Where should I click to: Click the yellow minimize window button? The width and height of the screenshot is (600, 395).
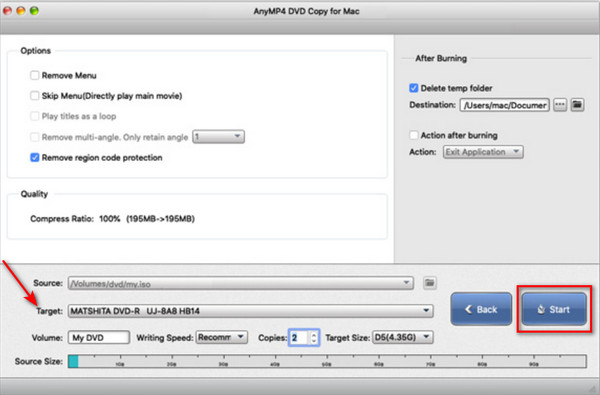[21, 11]
